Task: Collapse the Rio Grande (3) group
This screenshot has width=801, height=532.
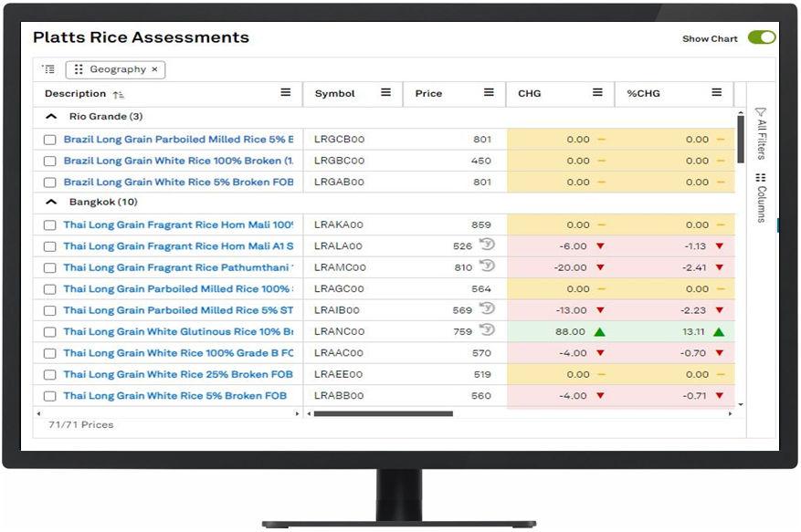Action: click(51, 117)
